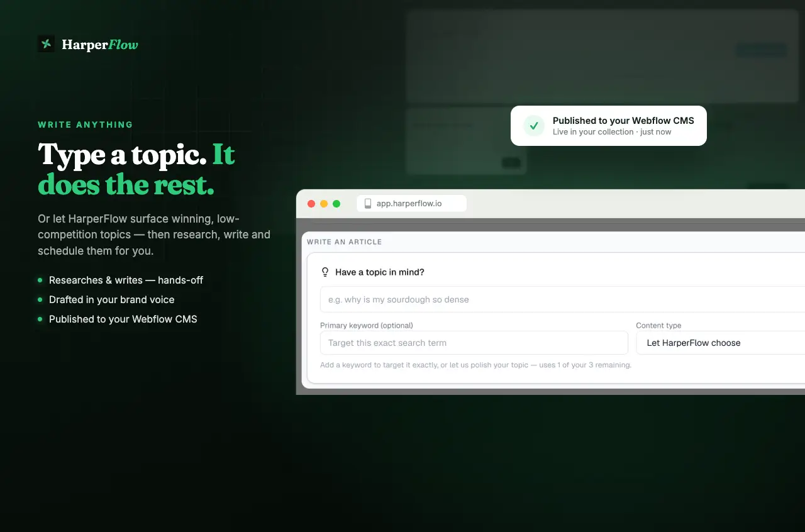Click the Type a topic headline
This screenshot has width=805, height=532.
click(x=136, y=169)
